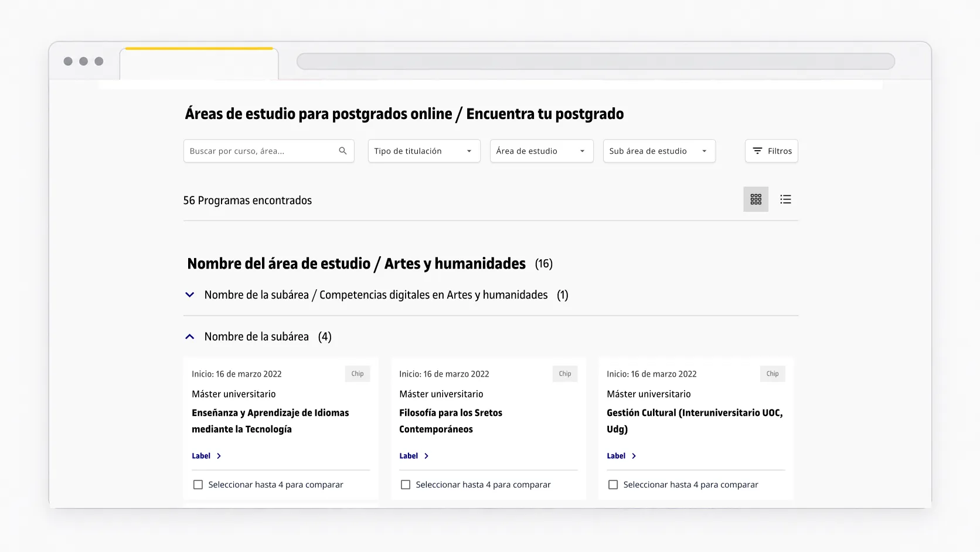Viewport: 980px width, 552px height.
Task: Collapse the Nombre de la subárea (4) section
Action: [189, 337]
